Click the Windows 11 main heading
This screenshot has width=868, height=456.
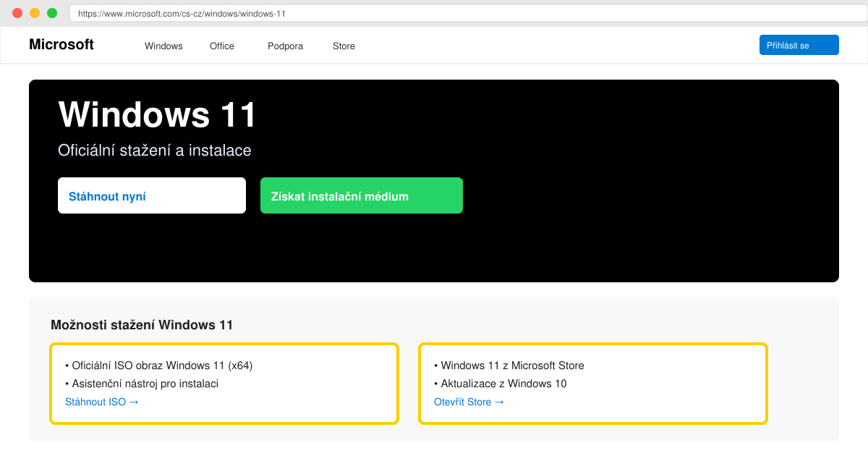pyautogui.click(x=158, y=114)
